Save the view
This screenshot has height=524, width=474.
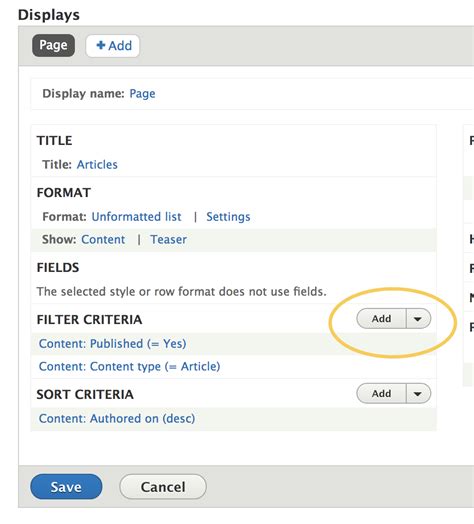click(66, 487)
